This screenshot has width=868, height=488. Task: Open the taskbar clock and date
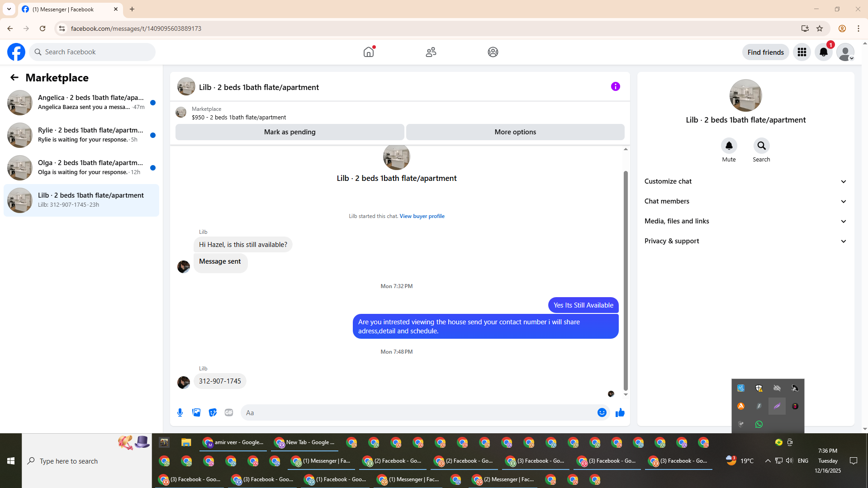828,461
